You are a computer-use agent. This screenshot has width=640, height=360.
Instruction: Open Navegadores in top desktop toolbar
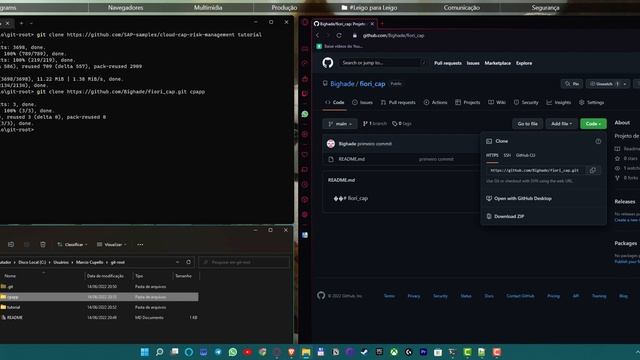125,7
